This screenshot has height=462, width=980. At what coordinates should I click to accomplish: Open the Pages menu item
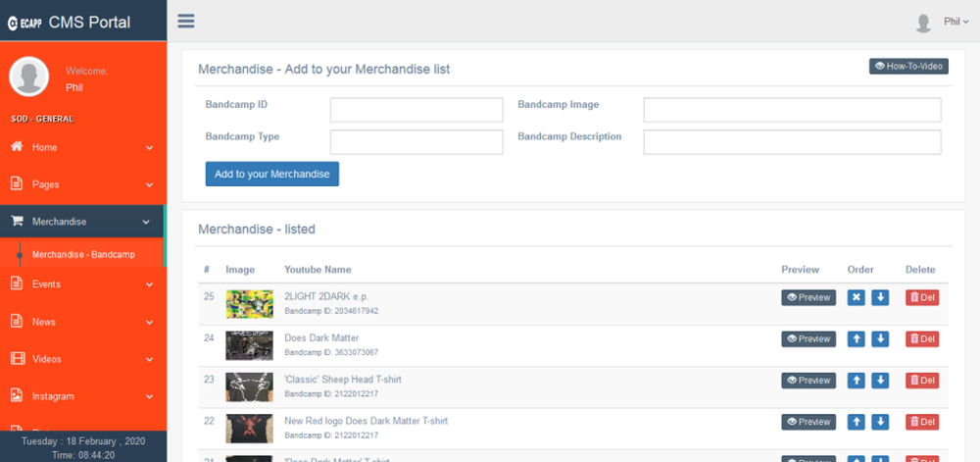pyautogui.click(x=82, y=185)
